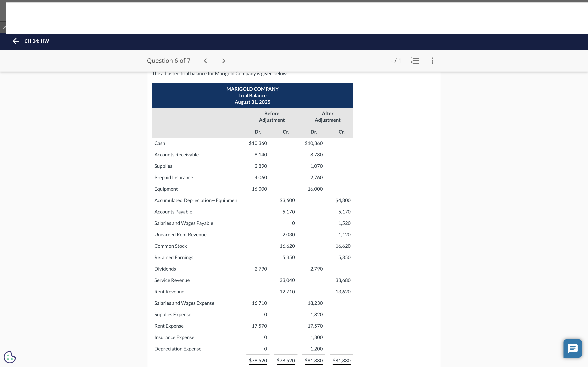
Task: Select the Cash row label
Action: 160,143
